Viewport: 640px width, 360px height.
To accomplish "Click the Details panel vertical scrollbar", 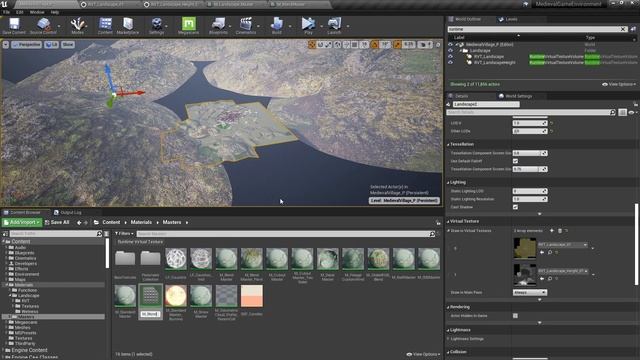I will click(x=637, y=244).
